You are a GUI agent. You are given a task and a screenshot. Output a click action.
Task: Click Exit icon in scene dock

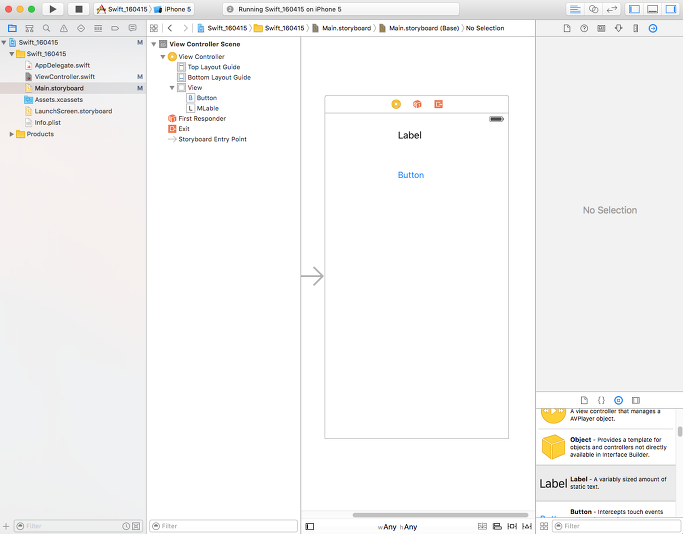[x=439, y=104]
